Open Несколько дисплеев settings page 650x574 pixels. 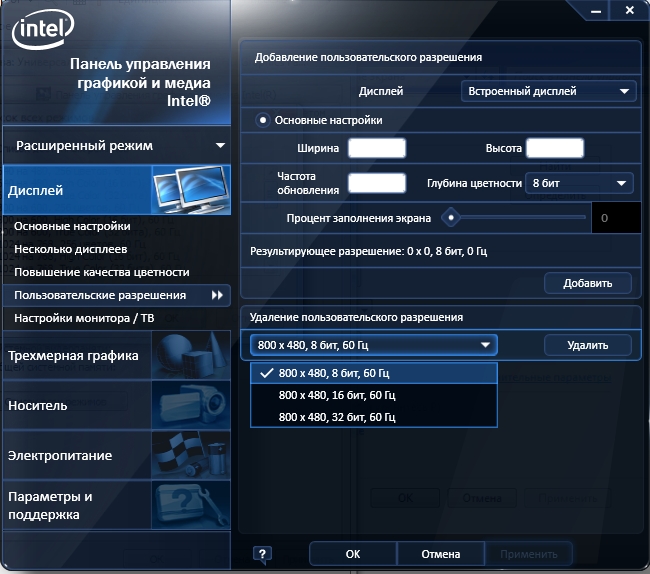click(71, 249)
